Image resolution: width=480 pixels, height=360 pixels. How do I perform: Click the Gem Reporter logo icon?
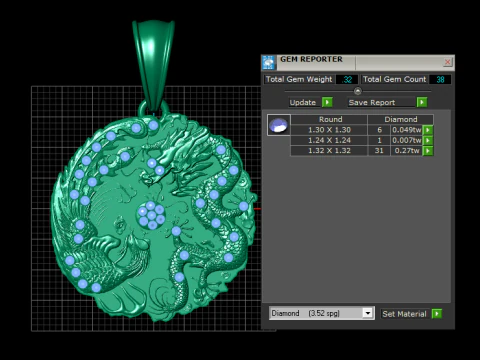point(268,62)
